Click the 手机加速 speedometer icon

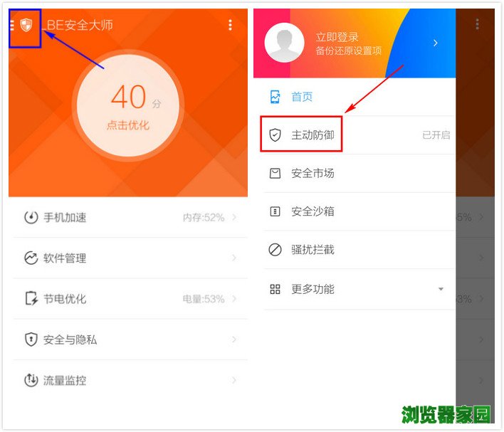pyautogui.click(x=31, y=218)
